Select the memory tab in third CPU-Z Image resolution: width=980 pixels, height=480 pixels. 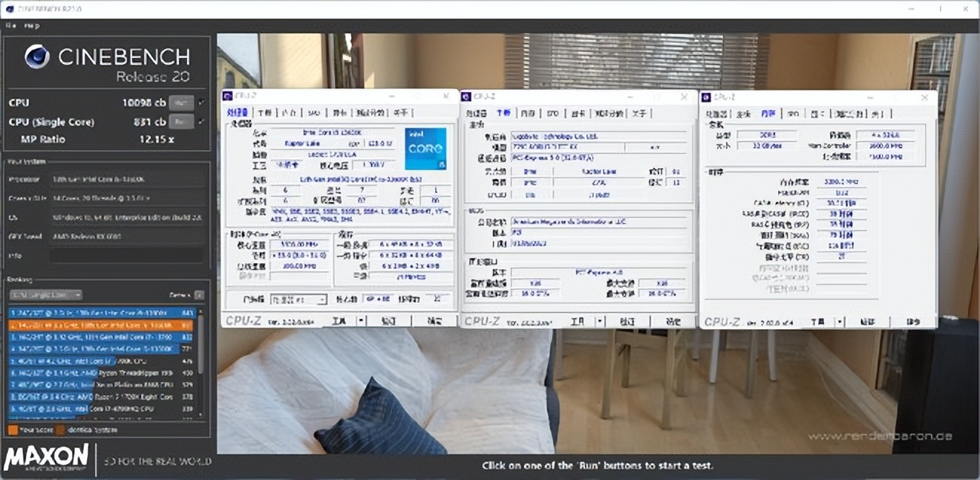coord(768,114)
